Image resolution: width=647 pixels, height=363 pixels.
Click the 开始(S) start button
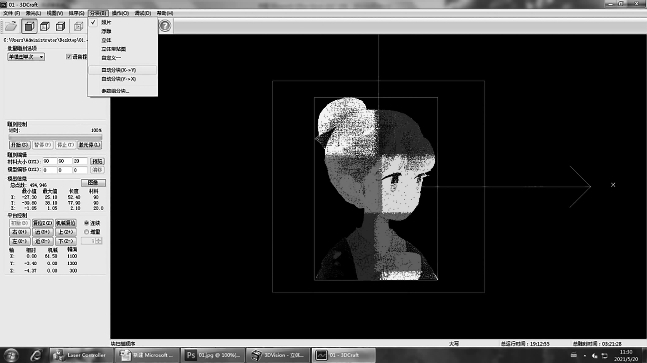click(x=19, y=145)
